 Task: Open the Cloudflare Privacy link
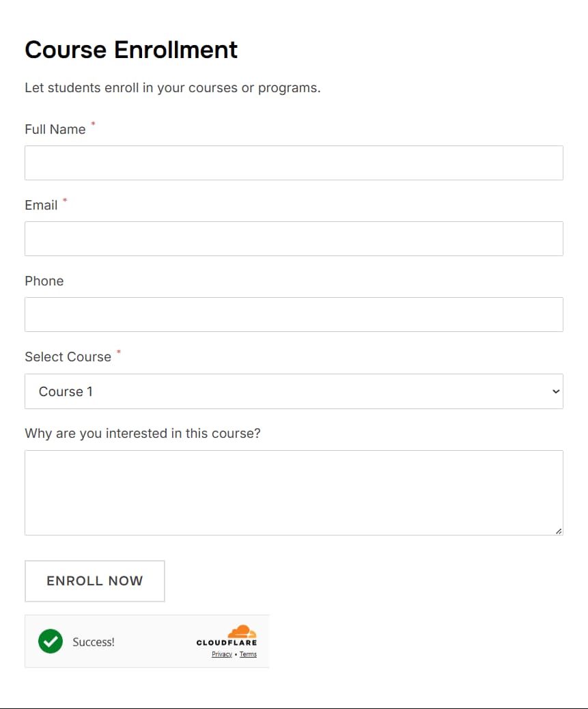click(x=221, y=654)
